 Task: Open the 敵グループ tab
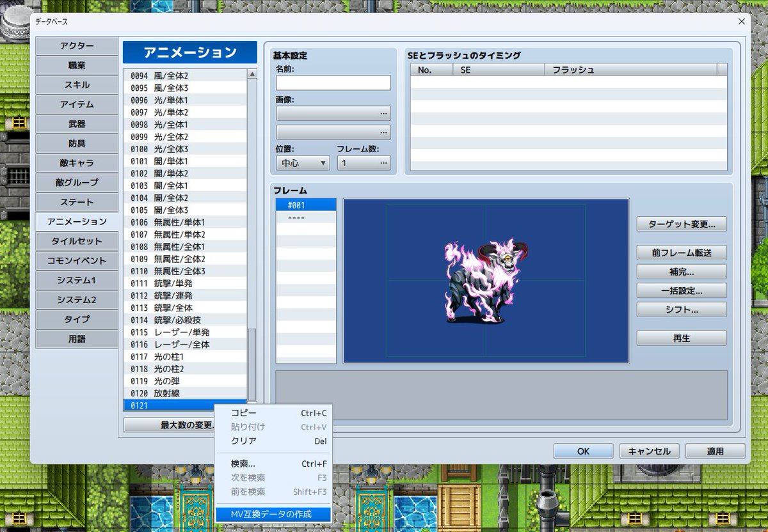(77, 182)
